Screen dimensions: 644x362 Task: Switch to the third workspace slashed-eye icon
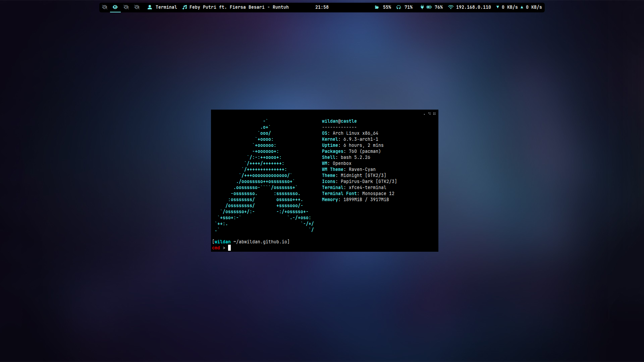126,7
